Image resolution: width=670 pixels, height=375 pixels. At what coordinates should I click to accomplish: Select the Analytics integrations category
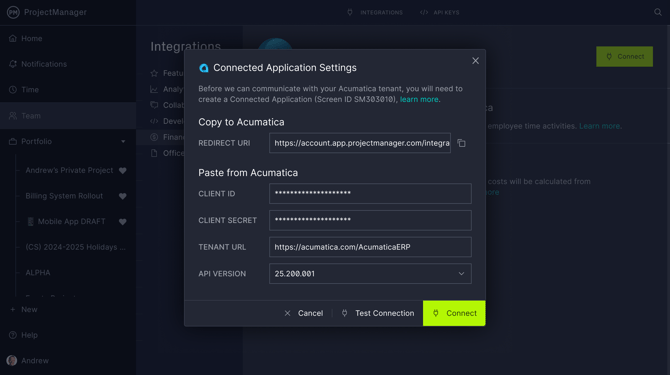[168, 89]
